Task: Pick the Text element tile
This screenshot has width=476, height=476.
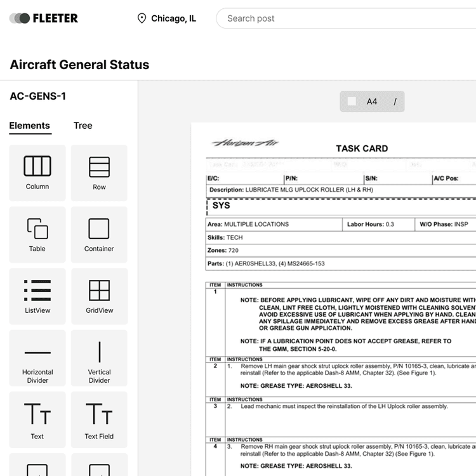Action: point(37,420)
